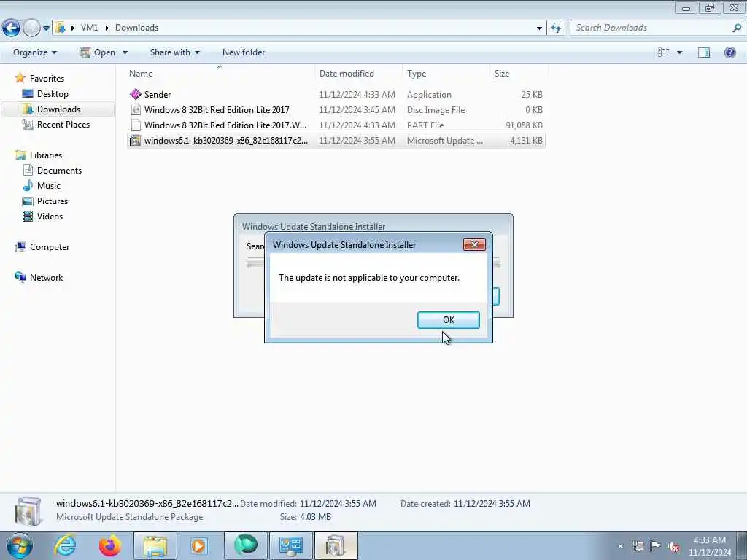Click the Open toolbar button
The image size is (747, 560).
pyautogui.click(x=98, y=52)
